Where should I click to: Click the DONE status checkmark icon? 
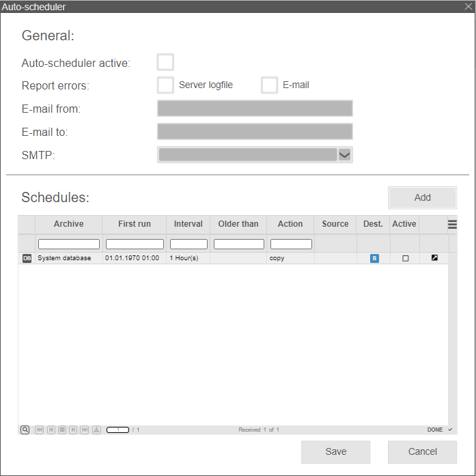coord(450,430)
